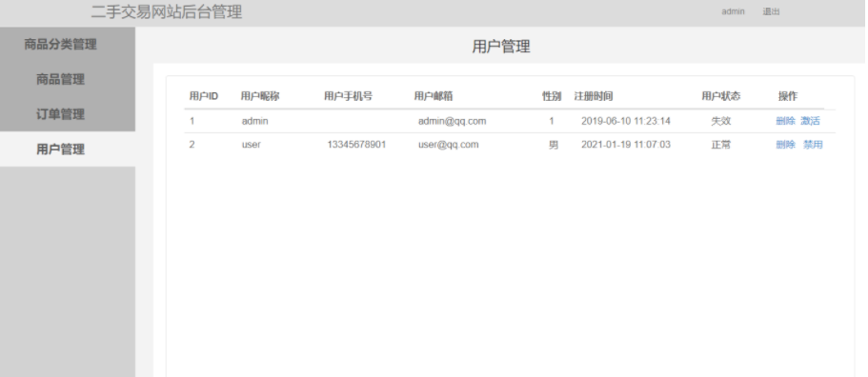Click the 用户管理 page heading
Image resolution: width=868 pixels, height=377 pixels.
point(501,47)
